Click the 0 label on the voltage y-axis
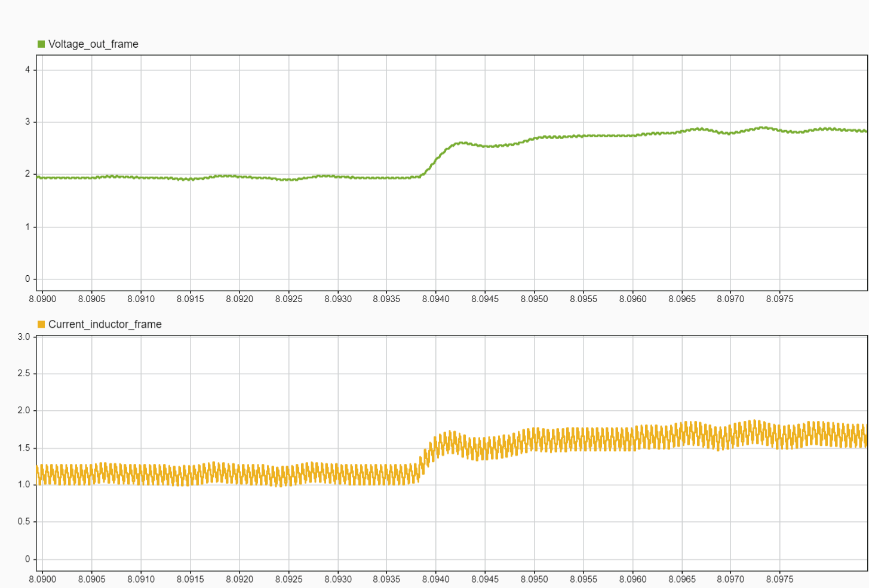869x588 pixels. coord(27,279)
